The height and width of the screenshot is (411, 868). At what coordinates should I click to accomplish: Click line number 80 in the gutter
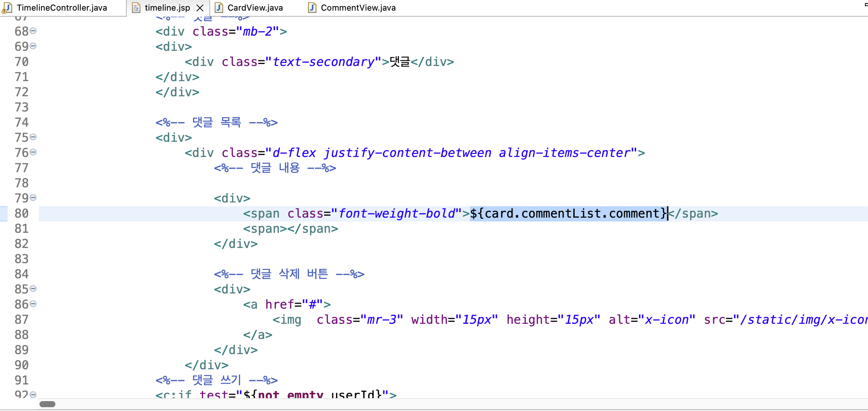tap(22, 214)
